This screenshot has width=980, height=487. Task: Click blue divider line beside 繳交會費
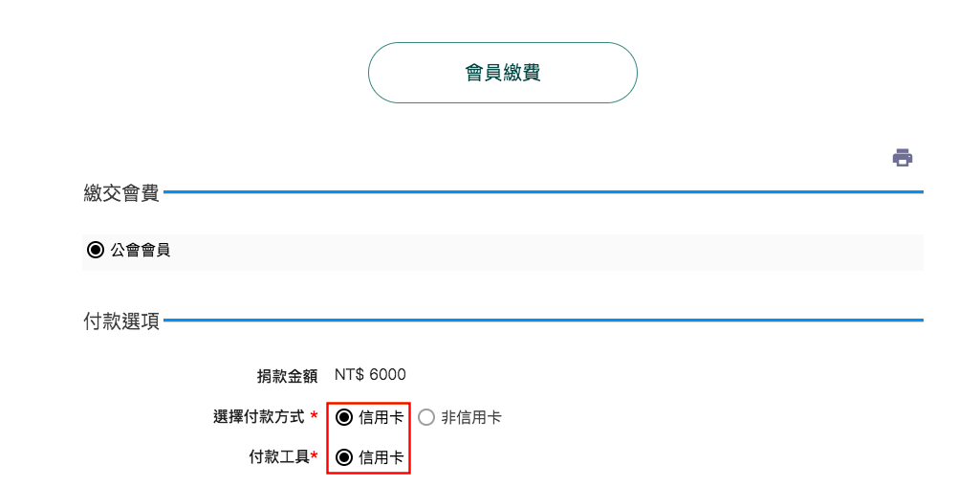coord(543,192)
